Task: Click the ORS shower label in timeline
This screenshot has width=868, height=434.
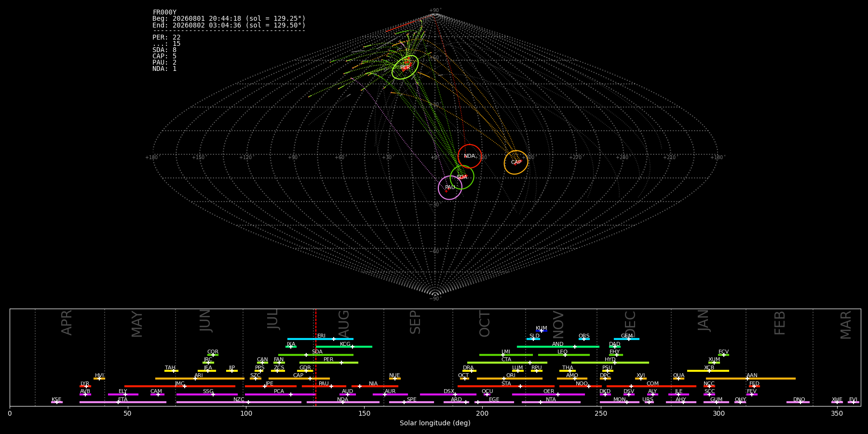Action: click(x=584, y=336)
